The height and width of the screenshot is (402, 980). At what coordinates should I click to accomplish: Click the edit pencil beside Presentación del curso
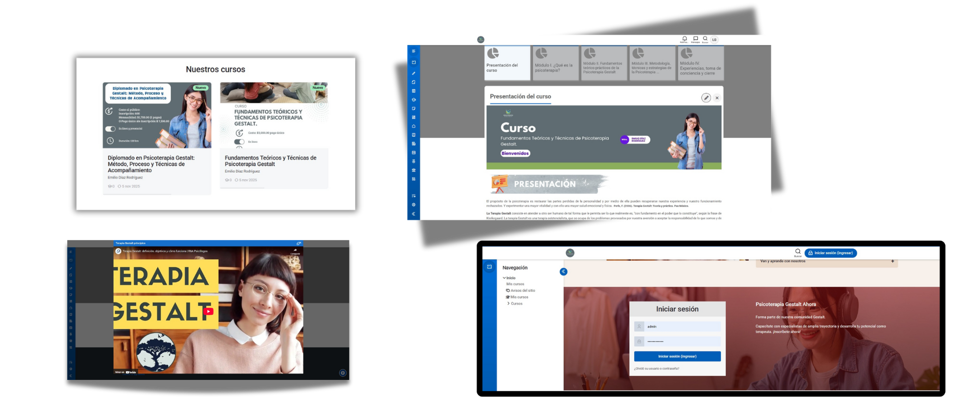point(706,98)
